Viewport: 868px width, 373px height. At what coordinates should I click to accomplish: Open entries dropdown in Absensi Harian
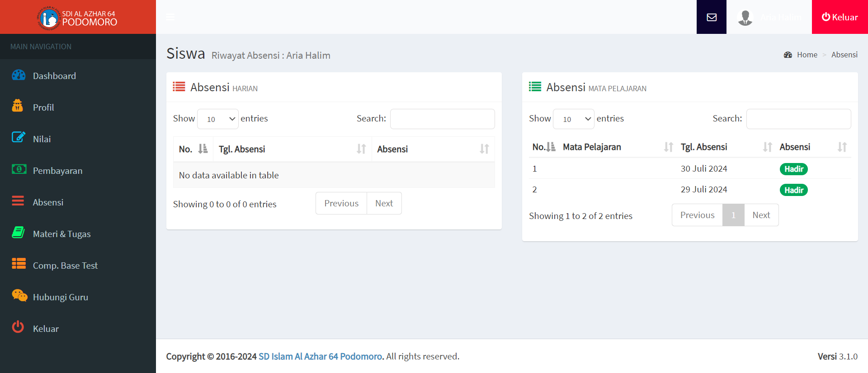coord(218,119)
